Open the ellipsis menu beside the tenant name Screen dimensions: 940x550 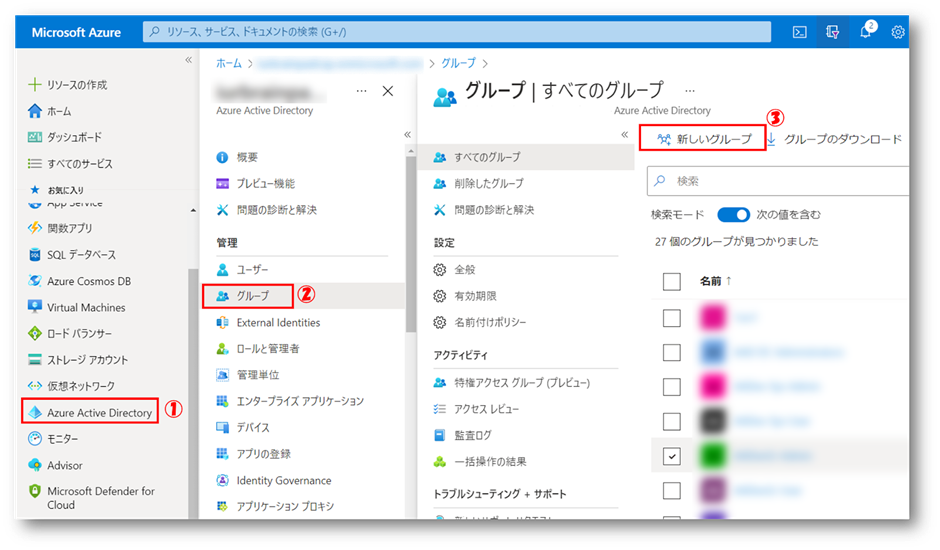pos(361,91)
